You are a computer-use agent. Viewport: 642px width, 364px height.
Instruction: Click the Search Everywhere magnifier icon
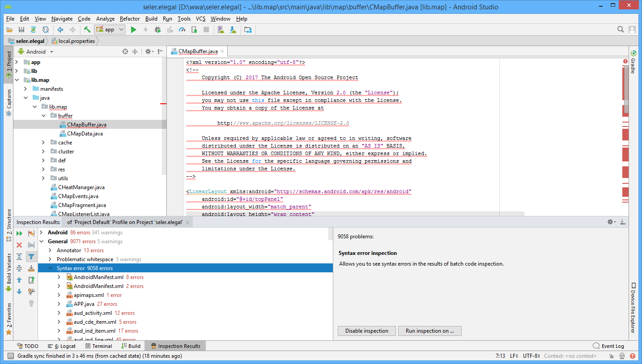(x=621, y=30)
